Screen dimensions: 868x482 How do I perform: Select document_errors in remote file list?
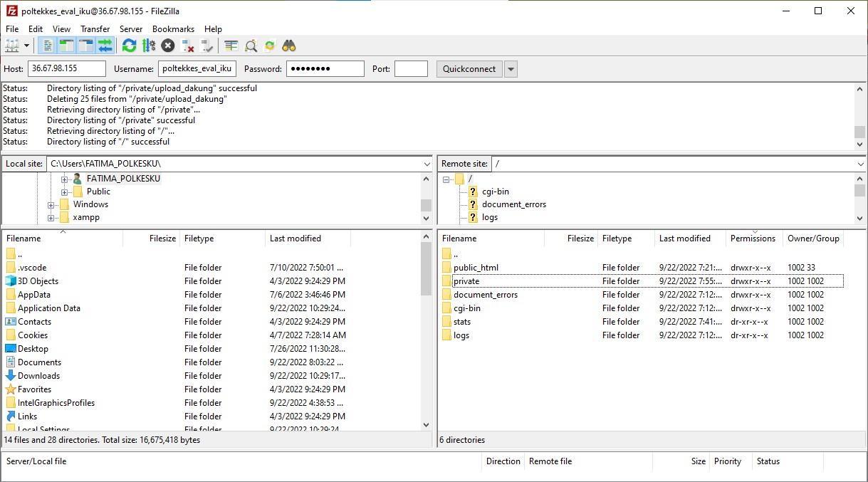tap(486, 295)
